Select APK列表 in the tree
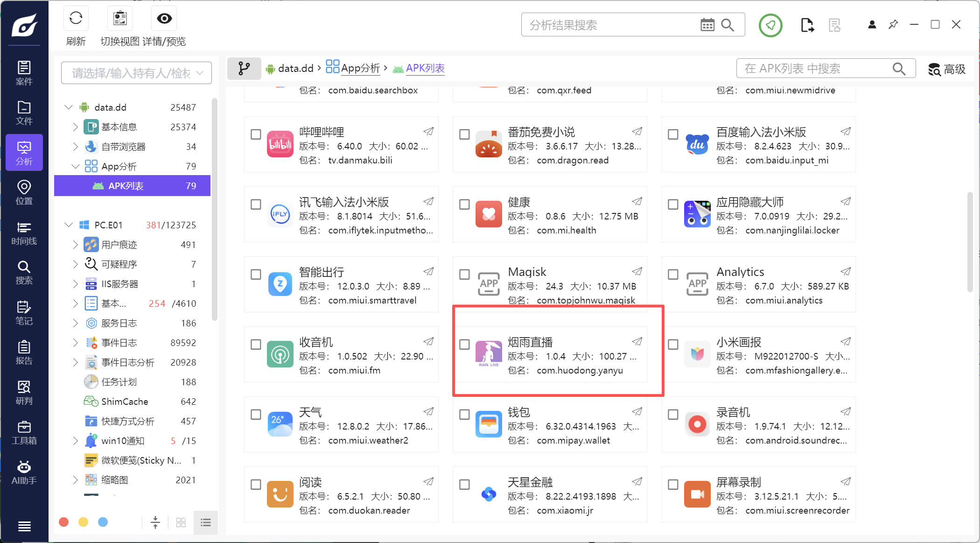The width and height of the screenshot is (980, 543). point(133,186)
